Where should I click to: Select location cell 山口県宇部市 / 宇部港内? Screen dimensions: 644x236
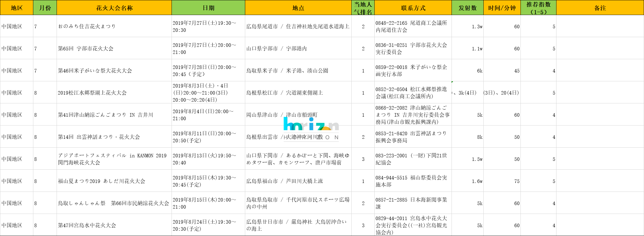tap(298, 48)
